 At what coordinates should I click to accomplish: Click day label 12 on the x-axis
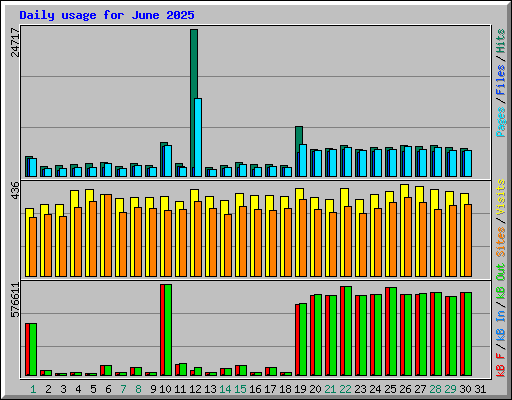coord(195,389)
